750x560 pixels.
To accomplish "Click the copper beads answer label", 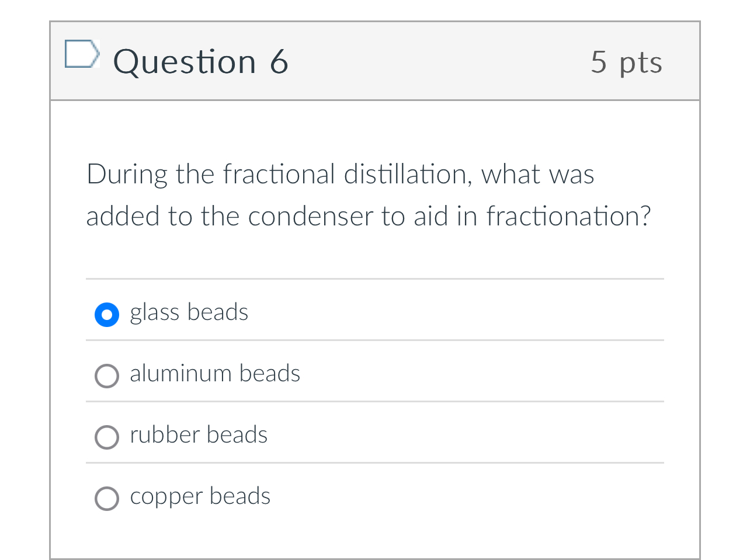I will tap(200, 496).
